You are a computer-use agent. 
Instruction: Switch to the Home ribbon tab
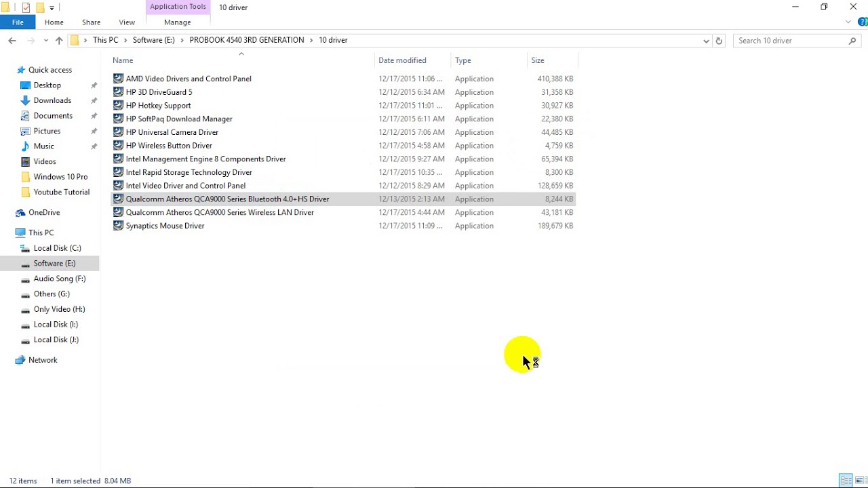(x=54, y=22)
